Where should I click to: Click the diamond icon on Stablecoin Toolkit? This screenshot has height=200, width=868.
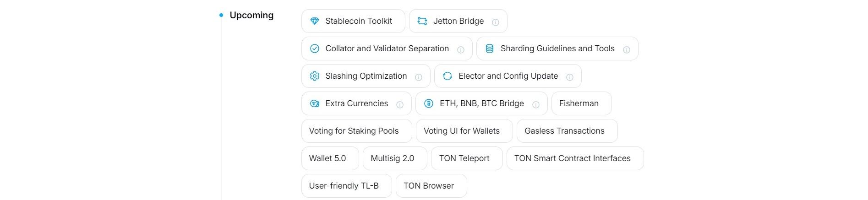coord(315,21)
